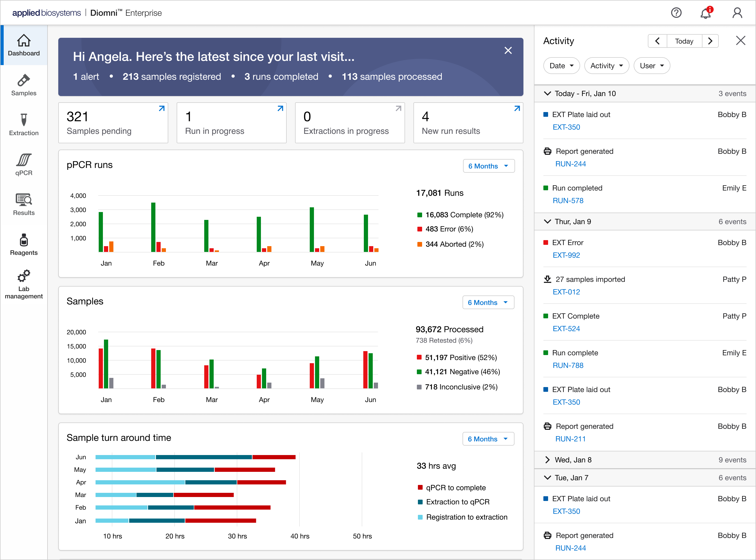Open the user profile icon
756x560 pixels.
coord(737,13)
